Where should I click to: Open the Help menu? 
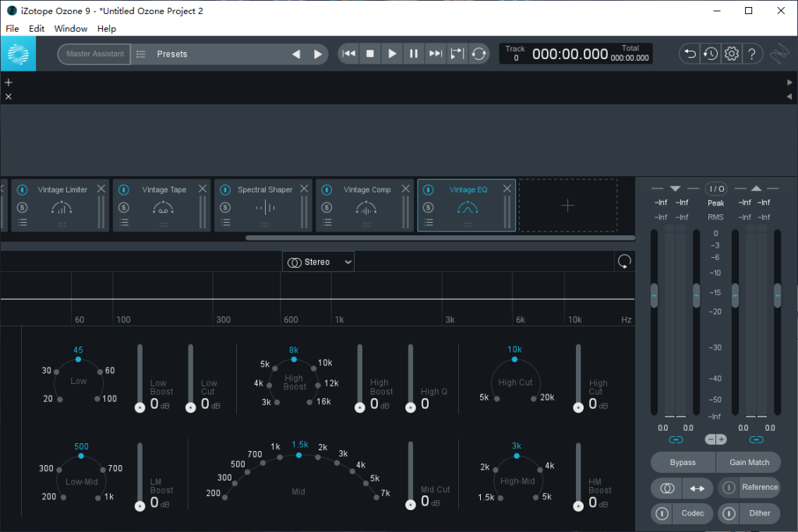click(x=107, y=29)
